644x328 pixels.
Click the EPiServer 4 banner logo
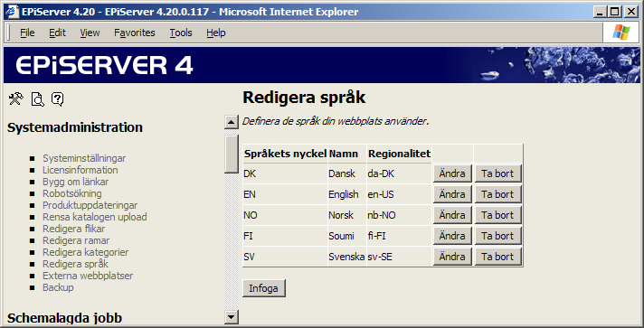(x=104, y=65)
